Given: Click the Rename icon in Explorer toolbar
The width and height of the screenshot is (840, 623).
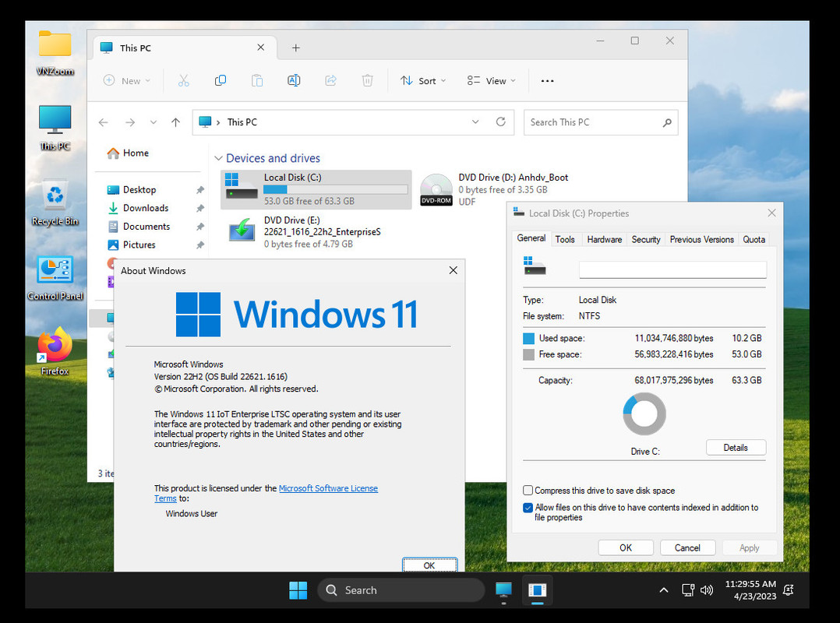Looking at the screenshot, I should pos(294,81).
